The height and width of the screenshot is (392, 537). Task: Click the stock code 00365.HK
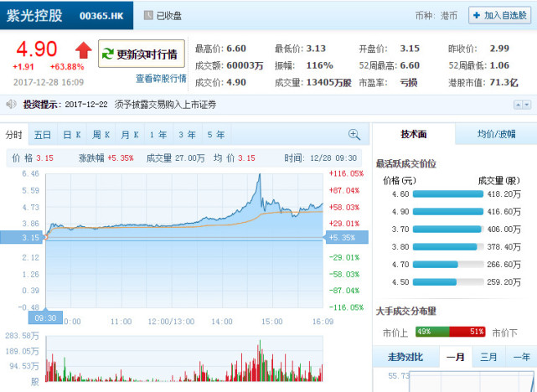click(x=101, y=16)
